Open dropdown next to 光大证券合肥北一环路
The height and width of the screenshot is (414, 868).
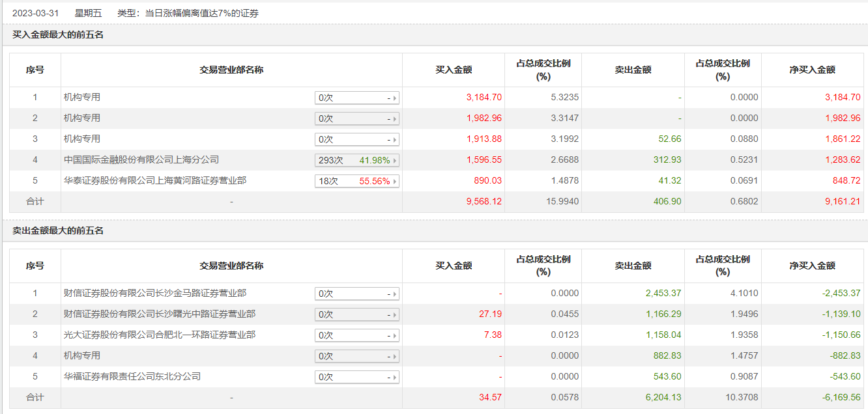pos(356,335)
